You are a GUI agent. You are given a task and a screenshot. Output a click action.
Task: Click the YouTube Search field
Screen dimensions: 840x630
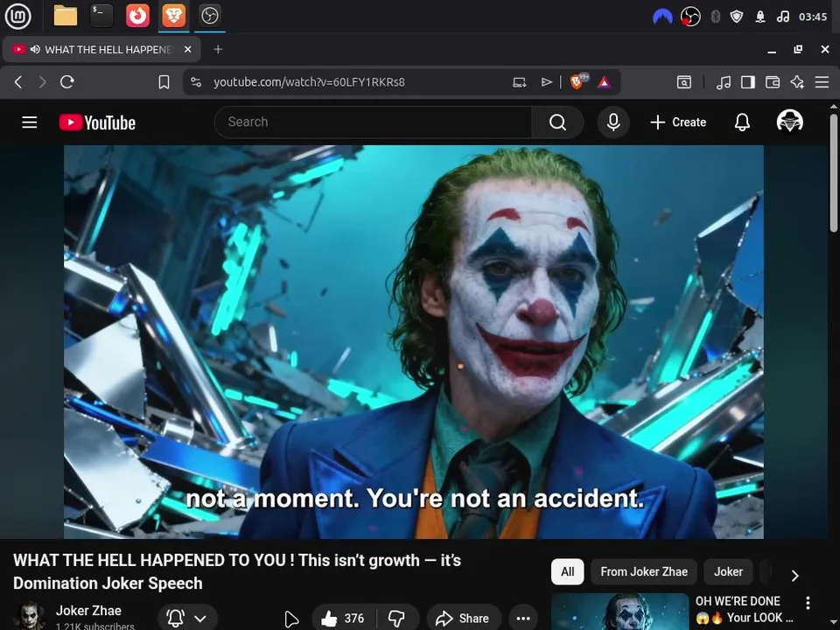[x=373, y=122]
